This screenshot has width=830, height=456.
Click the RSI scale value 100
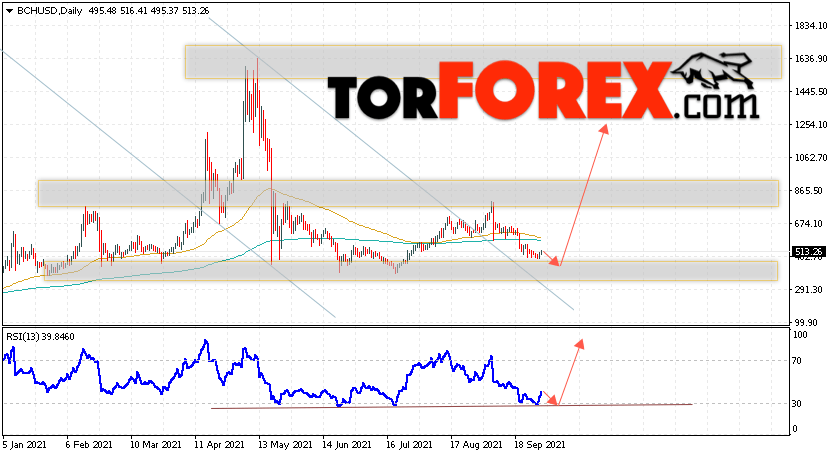(x=800, y=335)
